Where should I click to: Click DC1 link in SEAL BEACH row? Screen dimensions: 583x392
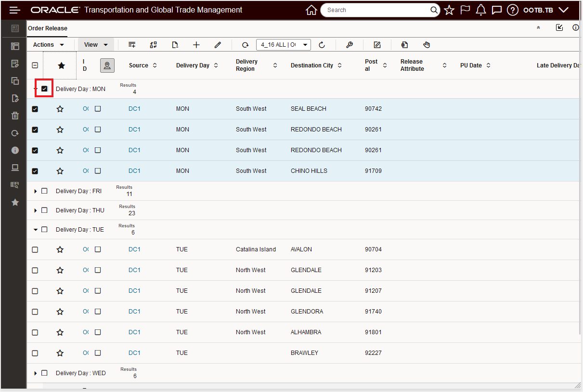(134, 109)
